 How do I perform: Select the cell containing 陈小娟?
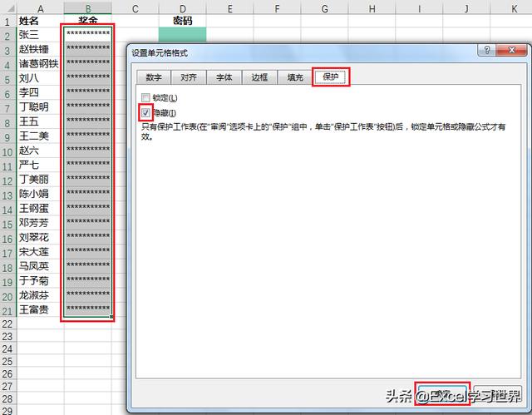click(x=41, y=194)
